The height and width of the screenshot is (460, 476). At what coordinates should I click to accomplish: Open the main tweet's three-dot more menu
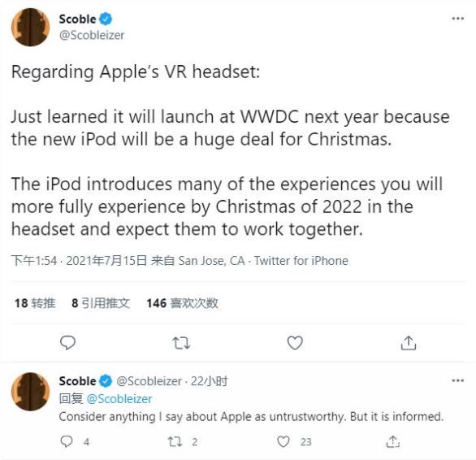tap(458, 19)
